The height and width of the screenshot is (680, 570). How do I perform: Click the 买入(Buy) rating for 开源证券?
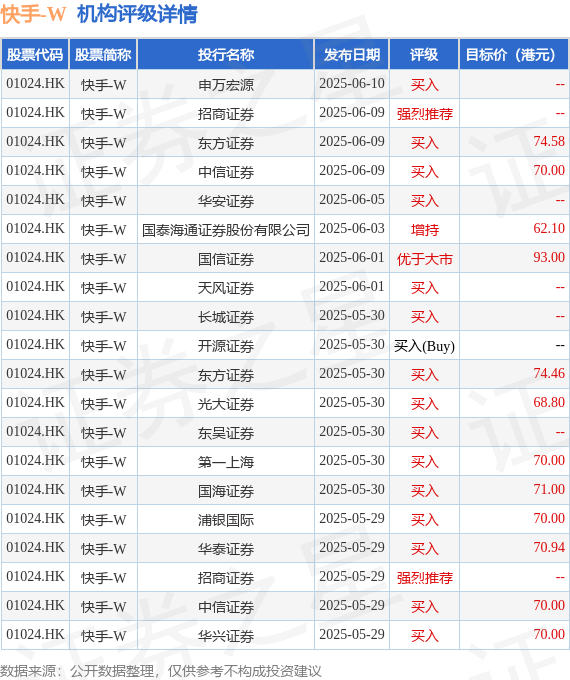click(x=424, y=346)
